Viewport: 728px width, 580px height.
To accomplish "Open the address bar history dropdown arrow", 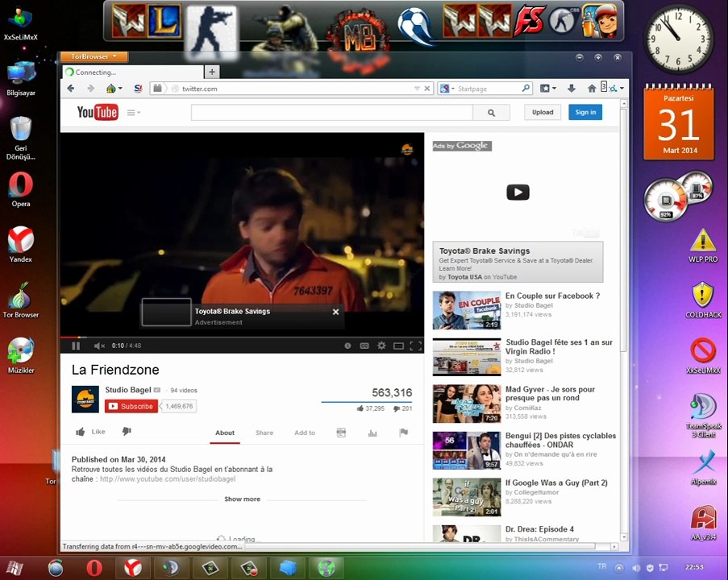I will click(x=417, y=88).
